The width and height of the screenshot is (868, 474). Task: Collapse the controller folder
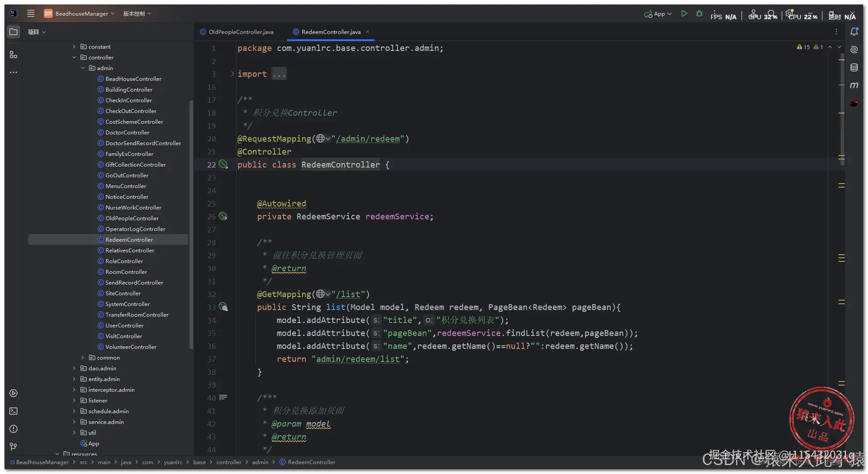(x=74, y=57)
